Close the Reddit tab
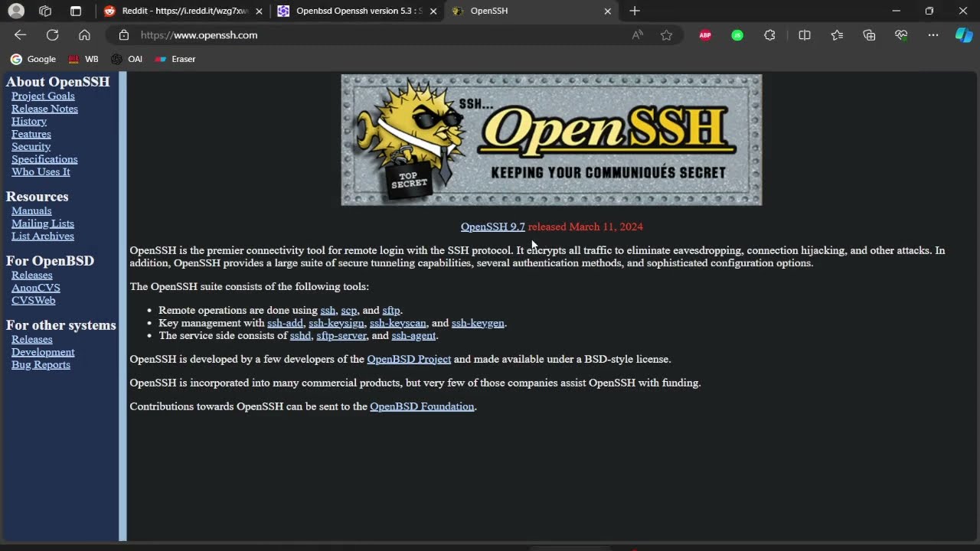This screenshot has width=980, height=551. pyautogui.click(x=259, y=11)
